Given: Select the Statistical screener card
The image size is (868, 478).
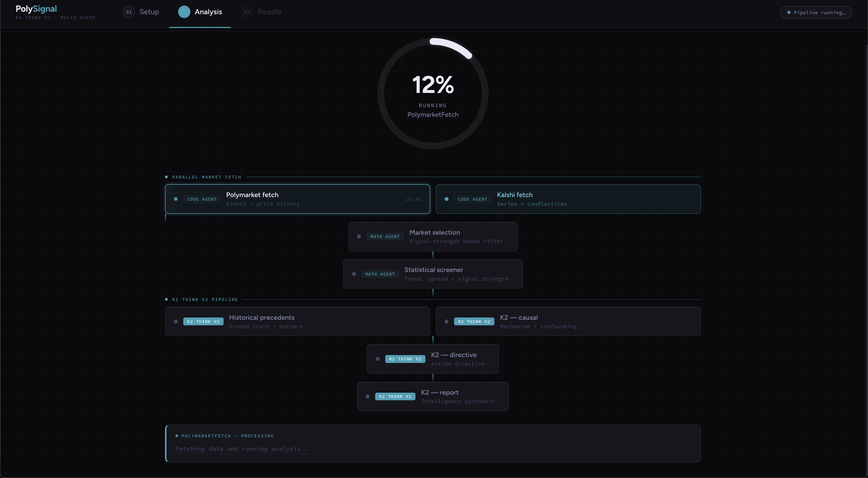Looking at the screenshot, I should (x=433, y=274).
